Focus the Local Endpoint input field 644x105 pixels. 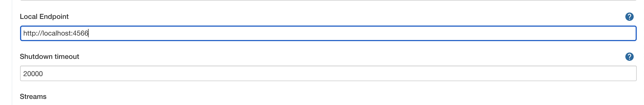point(328,33)
